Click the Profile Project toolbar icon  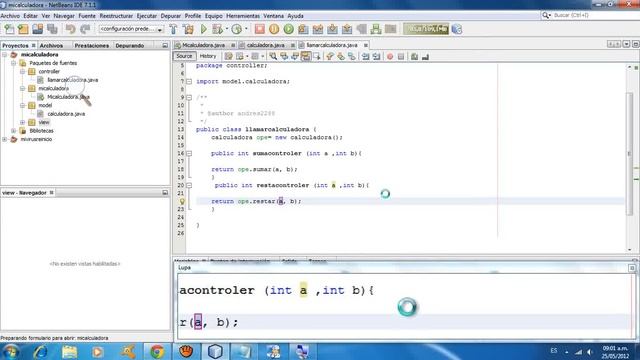click(x=237, y=29)
